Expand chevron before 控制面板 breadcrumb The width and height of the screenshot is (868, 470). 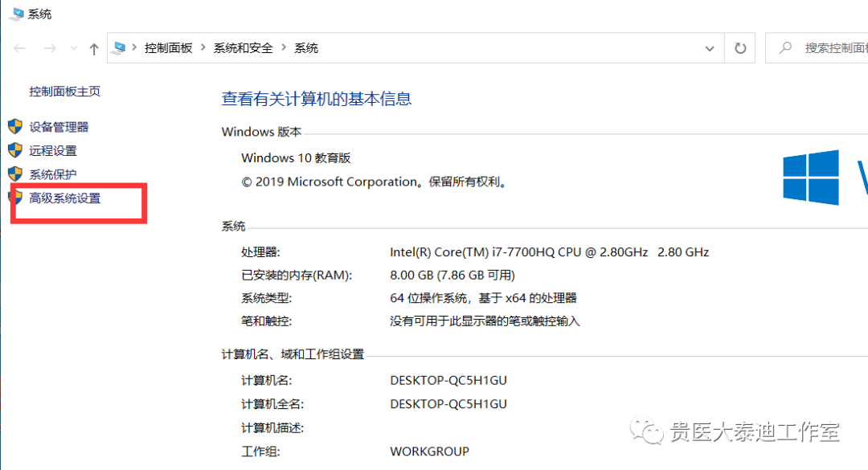(134, 47)
